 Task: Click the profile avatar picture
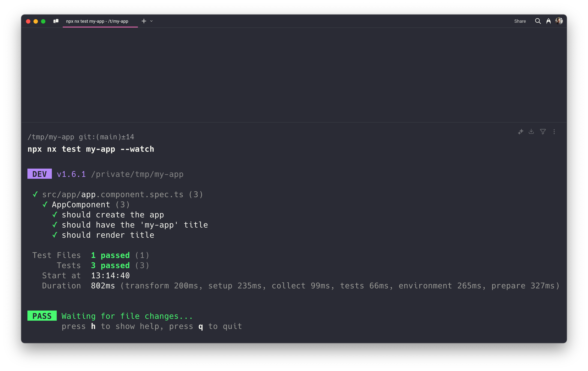(x=559, y=21)
